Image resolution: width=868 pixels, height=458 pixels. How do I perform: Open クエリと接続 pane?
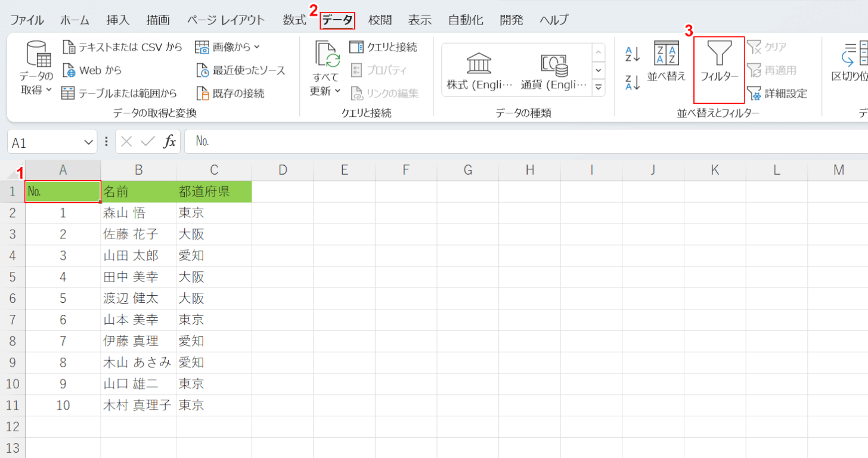click(383, 47)
